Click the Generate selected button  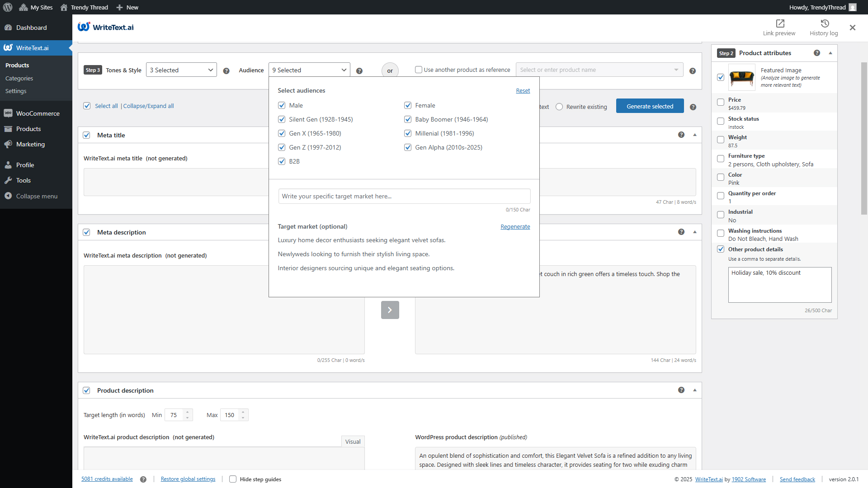coord(650,106)
